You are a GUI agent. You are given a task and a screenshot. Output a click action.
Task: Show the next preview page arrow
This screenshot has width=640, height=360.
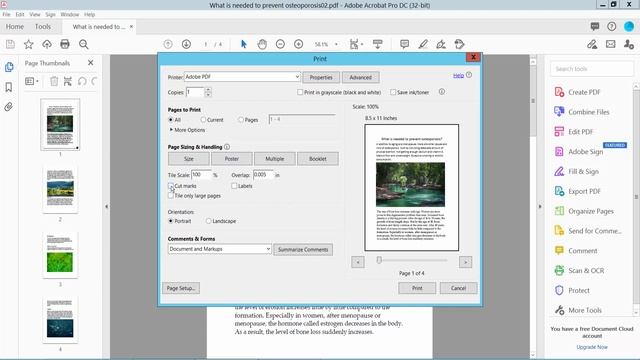[465, 262]
